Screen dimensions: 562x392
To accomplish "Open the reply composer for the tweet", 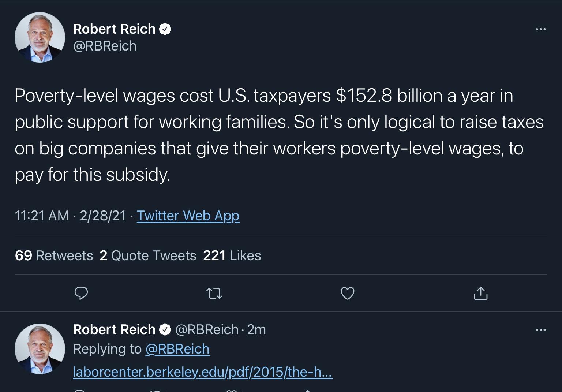I will click(x=81, y=293).
